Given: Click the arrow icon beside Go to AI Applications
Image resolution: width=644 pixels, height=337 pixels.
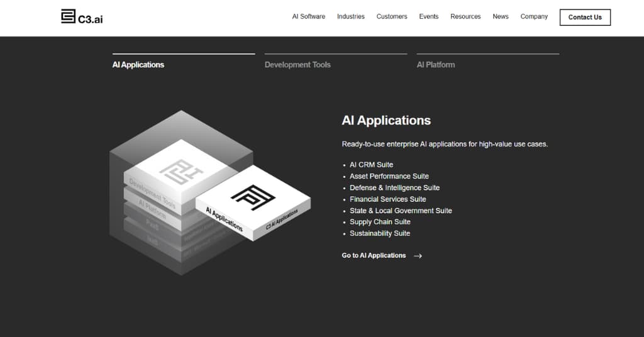Looking at the screenshot, I should point(418,256).
